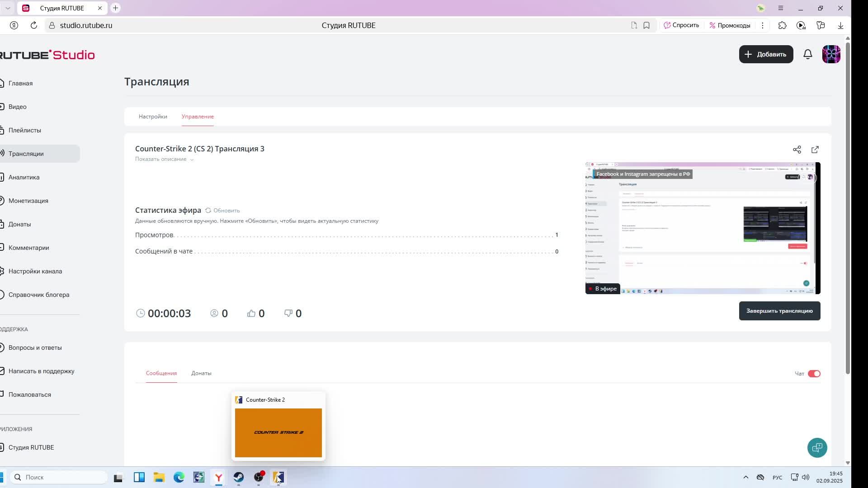Click the Counter-Strike 2 window preview thumbnail
This screenshot has height=488, width=868.
278,432
